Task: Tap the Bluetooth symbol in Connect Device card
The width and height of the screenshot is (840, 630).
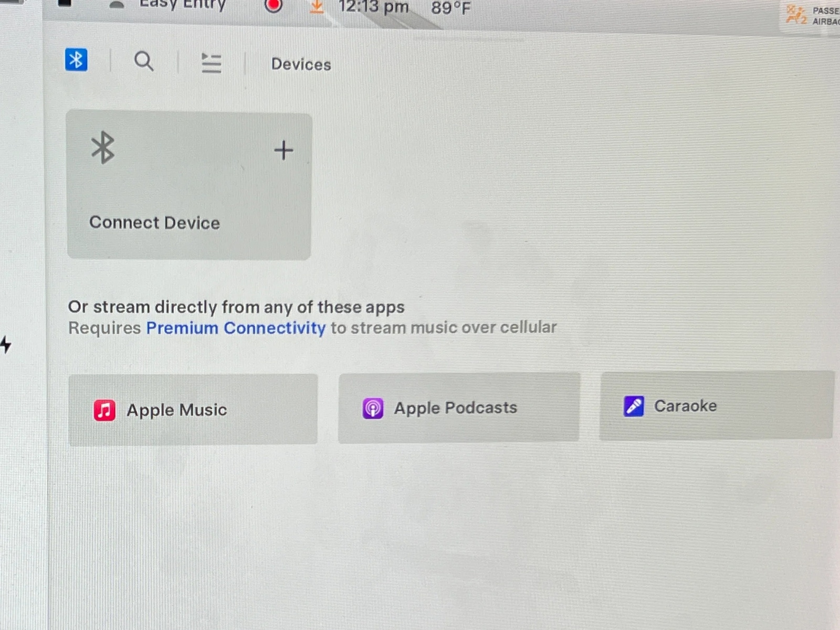Action: [x=102, y=148]
